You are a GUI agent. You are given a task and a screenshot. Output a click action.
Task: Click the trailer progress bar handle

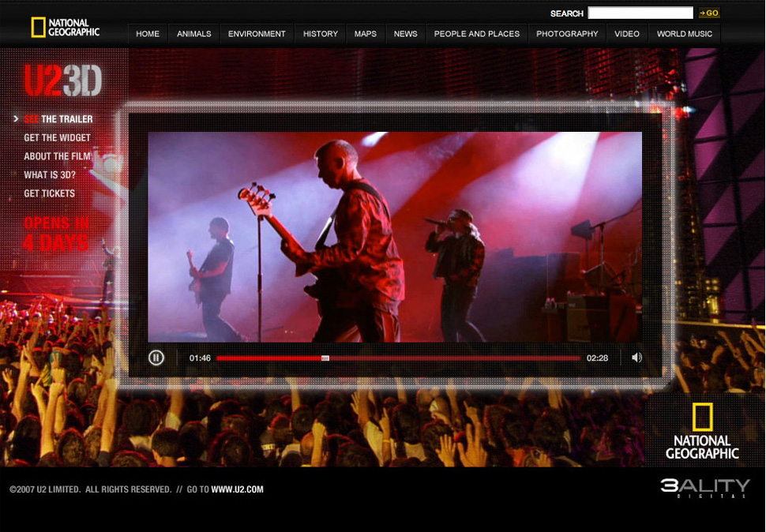click(325, 358)
